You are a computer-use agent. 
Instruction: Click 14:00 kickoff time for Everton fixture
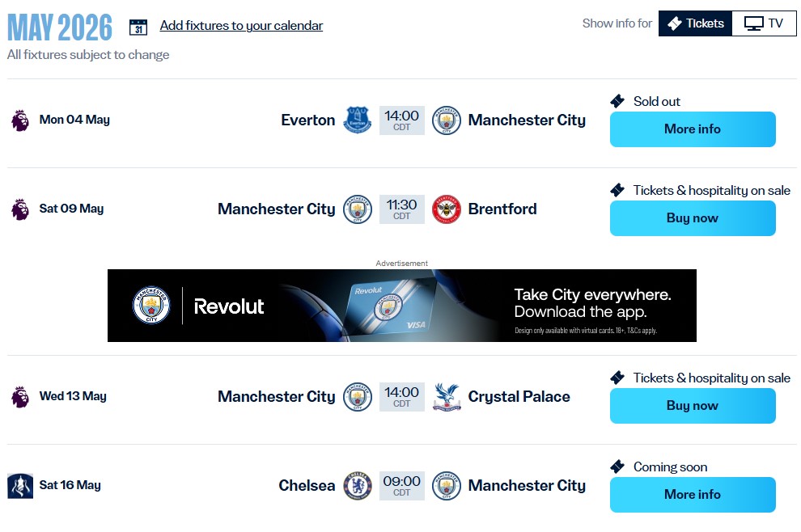(x=402, y=120)
